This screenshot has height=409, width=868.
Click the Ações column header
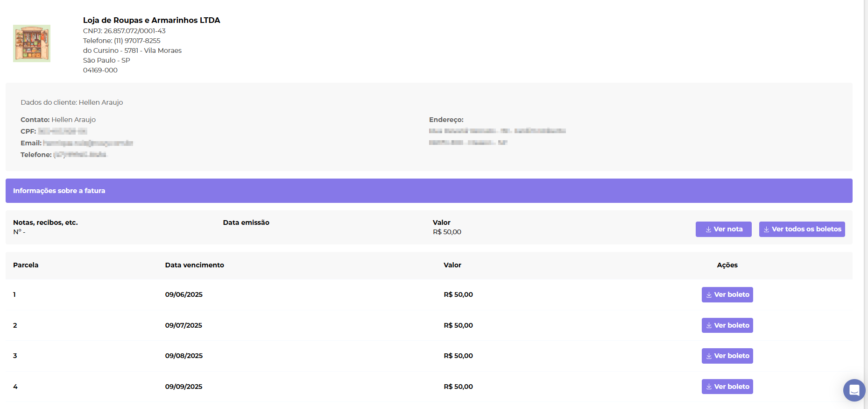click(x=727, y=265)
